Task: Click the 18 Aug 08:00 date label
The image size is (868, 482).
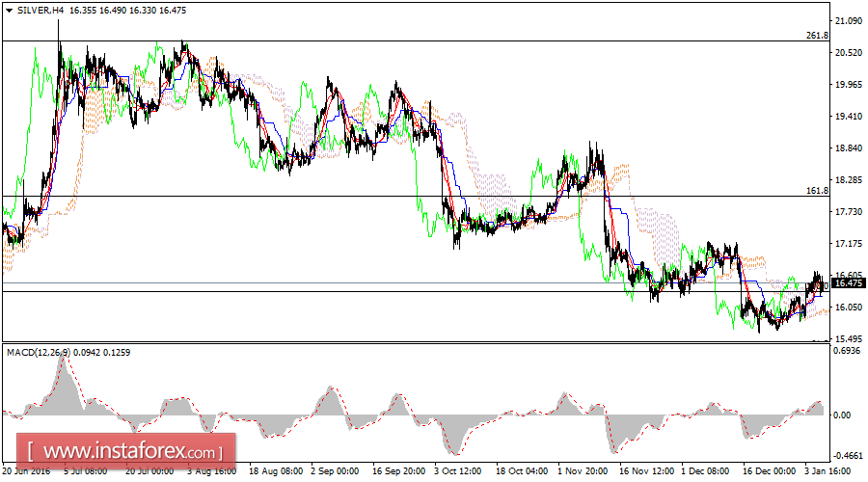Action: point(276,471)
